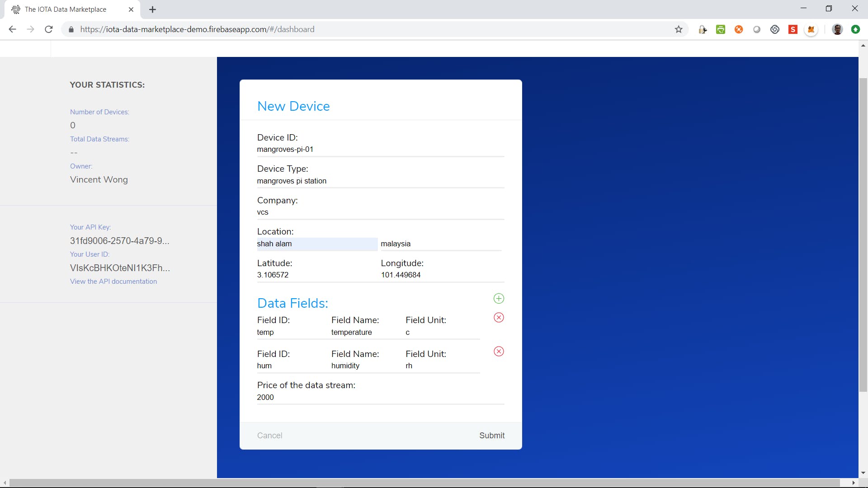Cancel the new device creation
The image size is (868, 488).
[270, 435]
